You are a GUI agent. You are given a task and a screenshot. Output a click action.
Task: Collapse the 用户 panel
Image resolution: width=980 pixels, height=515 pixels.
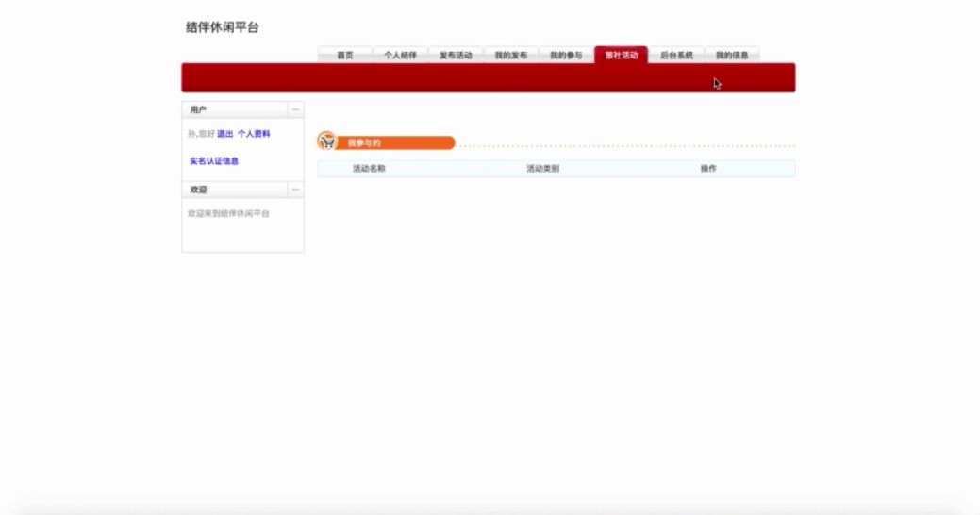[x=295, y=109]
